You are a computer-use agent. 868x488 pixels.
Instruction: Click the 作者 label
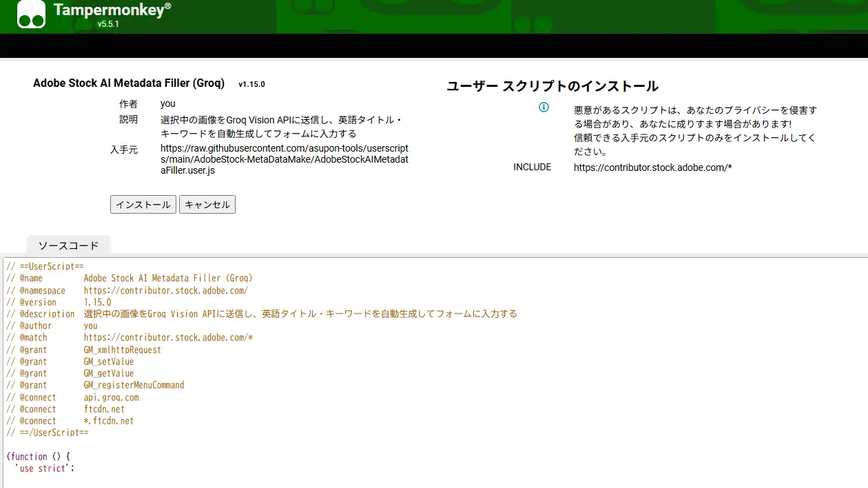(x=128, y=104)
